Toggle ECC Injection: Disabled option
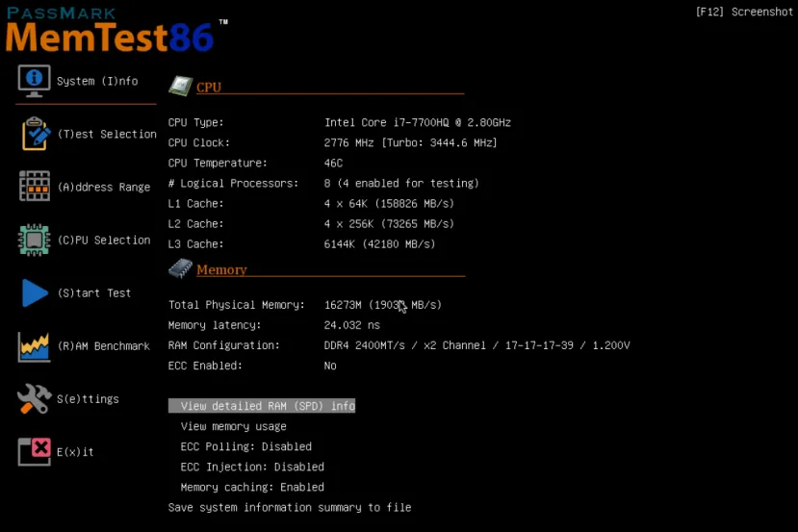 (x=252, y=467)
